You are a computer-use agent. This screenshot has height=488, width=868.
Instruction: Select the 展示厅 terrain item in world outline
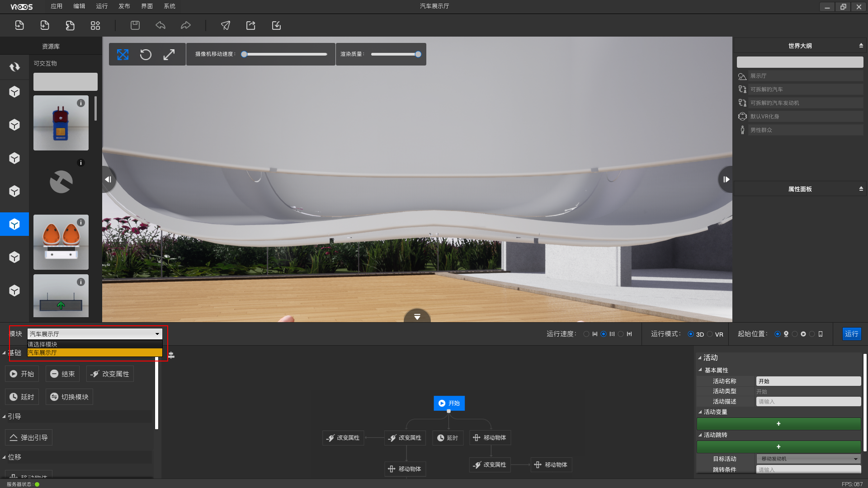(x=800, y=76)
